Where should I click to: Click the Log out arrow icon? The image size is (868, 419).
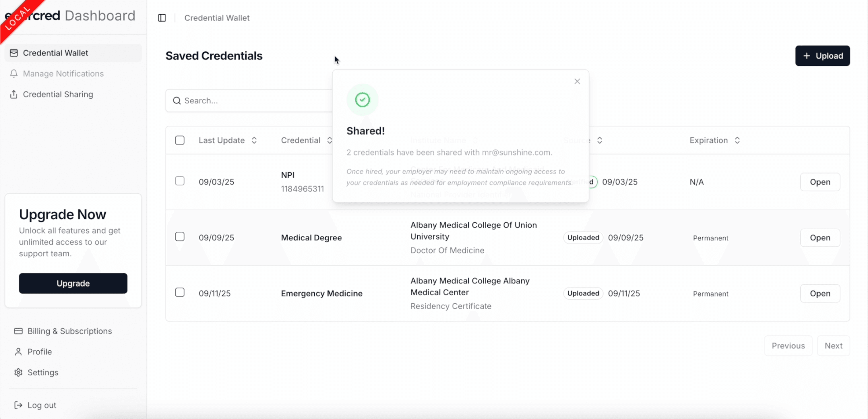[18, 405]
